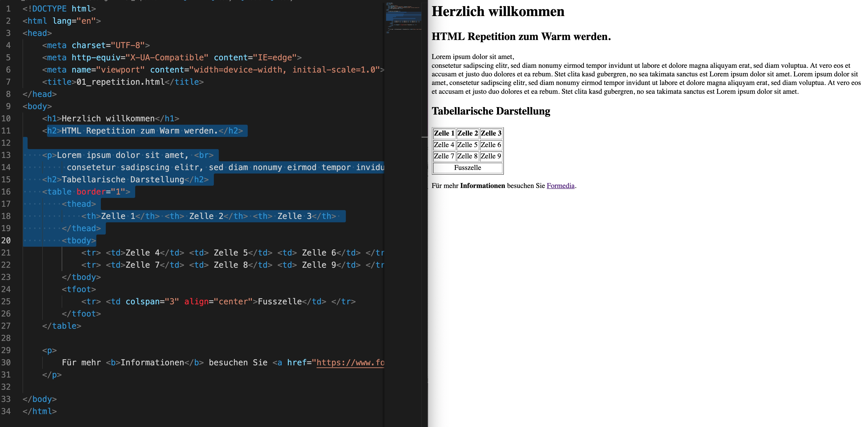Click the closing table tag on line 27
This screenshot has height=427, width=868.
(x=62, y=326)
